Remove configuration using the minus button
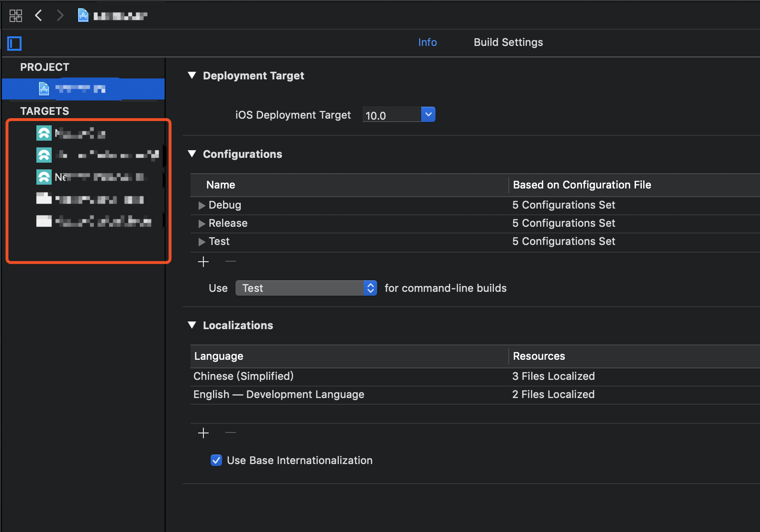The image size is (760, 532). (x=231, y=262)
